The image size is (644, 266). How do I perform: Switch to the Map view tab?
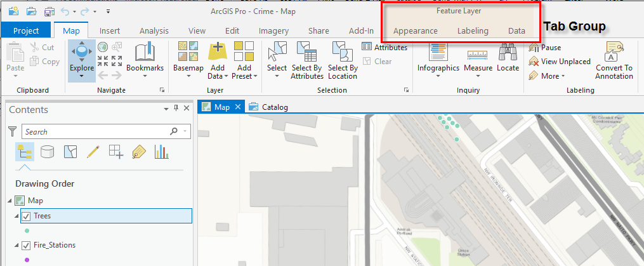pyautogui.click(x=221, y=107)
